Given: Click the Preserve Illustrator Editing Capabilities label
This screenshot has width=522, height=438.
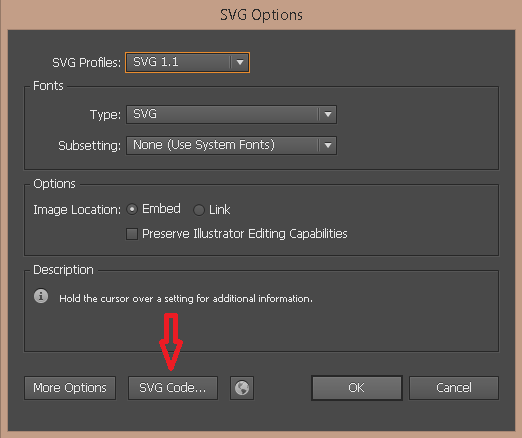Looking at the screenshot, I should 245,234.
